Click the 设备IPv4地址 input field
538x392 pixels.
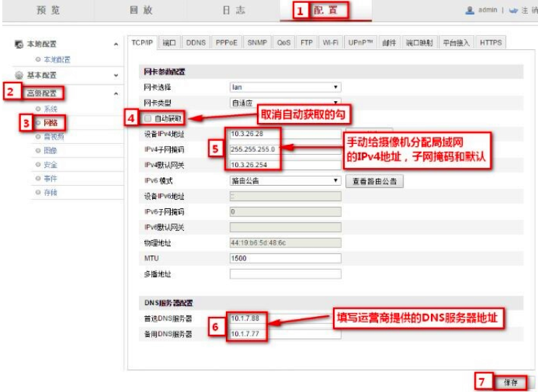point(285,134)
